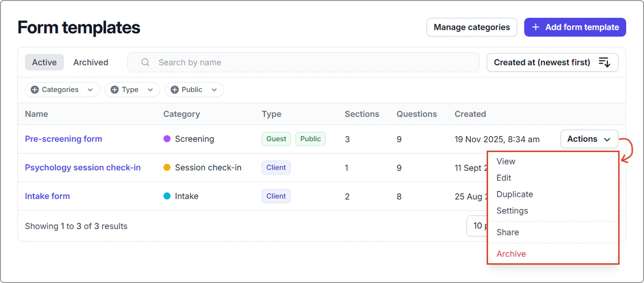Click the Category column header
The image size is (644, 283).
(x=182, y=114)
